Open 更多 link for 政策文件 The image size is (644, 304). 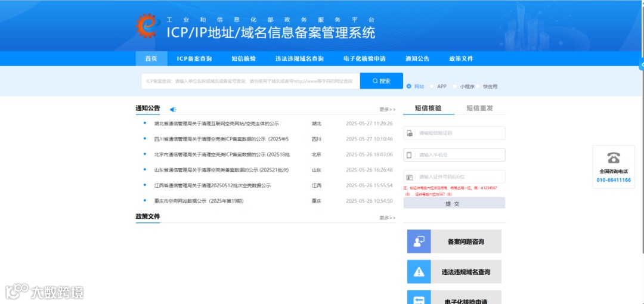(388, 218)
